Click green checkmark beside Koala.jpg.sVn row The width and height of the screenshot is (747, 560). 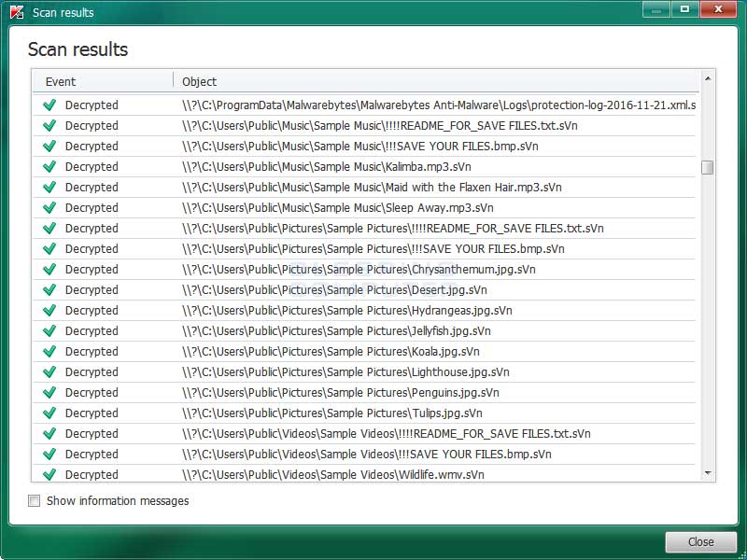click(49, 352)
